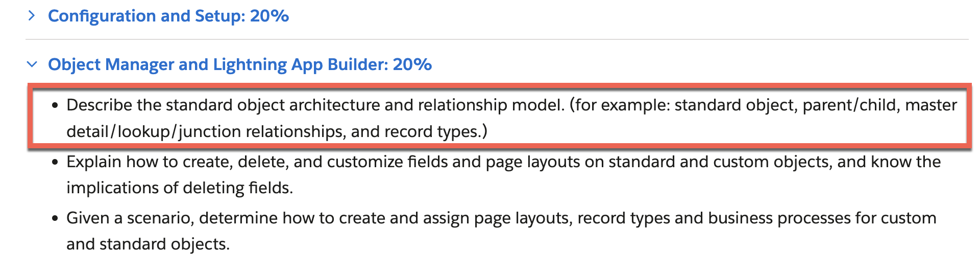Click the red highlight box border

pyautogui.click(x=499, y=85)
